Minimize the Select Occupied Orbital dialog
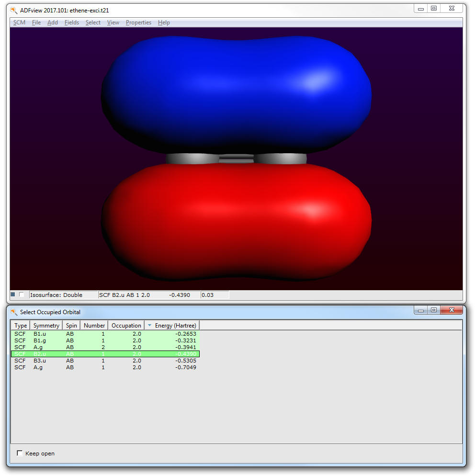The width and height of the screenshot is (475, 476). click(x=421, y=310)
